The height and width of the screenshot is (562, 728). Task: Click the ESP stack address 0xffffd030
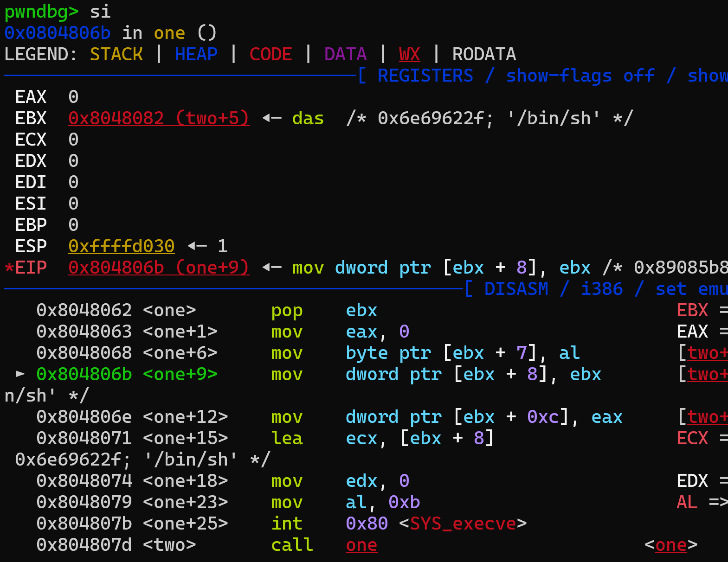122,246
